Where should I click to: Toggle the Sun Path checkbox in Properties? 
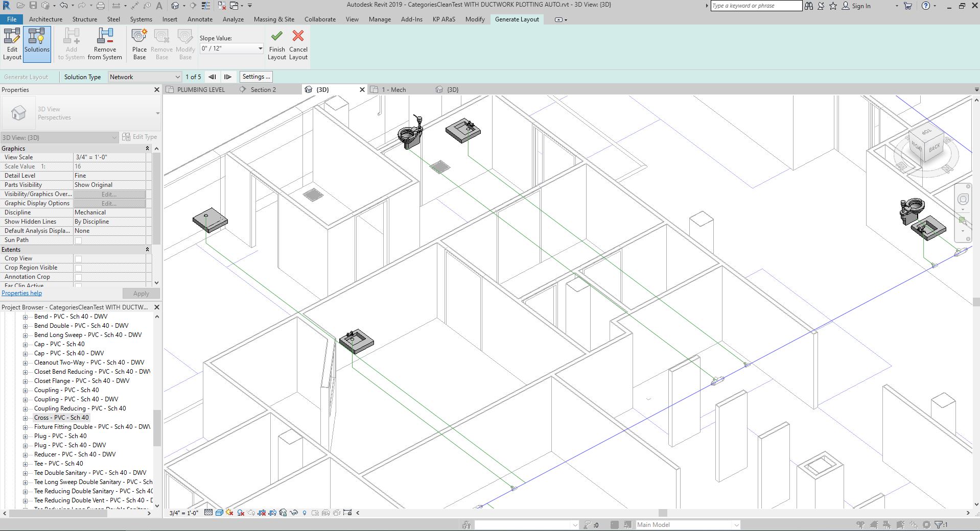point(78,240)
